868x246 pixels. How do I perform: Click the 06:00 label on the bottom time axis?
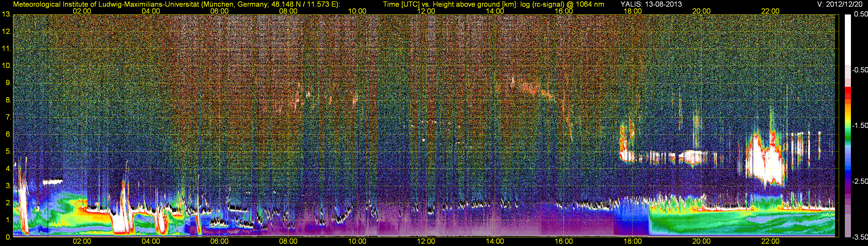click(x=219, y=241)
